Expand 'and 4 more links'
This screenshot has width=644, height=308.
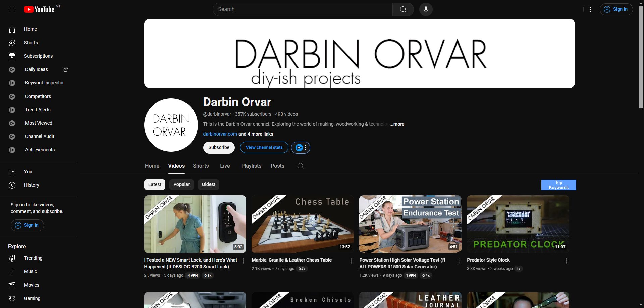point(256,134)
